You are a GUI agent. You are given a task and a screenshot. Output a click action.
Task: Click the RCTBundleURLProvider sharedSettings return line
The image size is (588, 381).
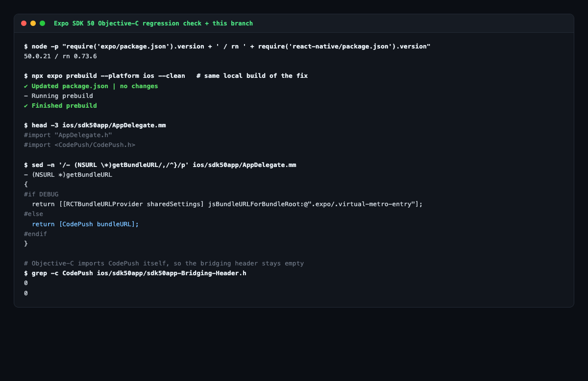(227, 204)
